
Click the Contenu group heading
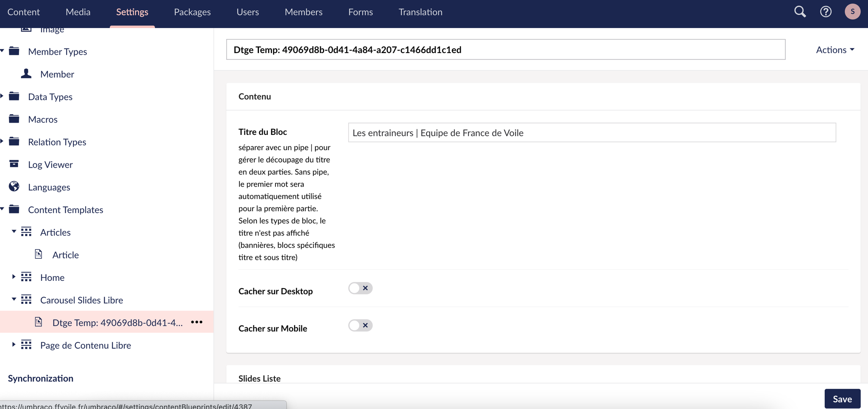pos(255,96)
